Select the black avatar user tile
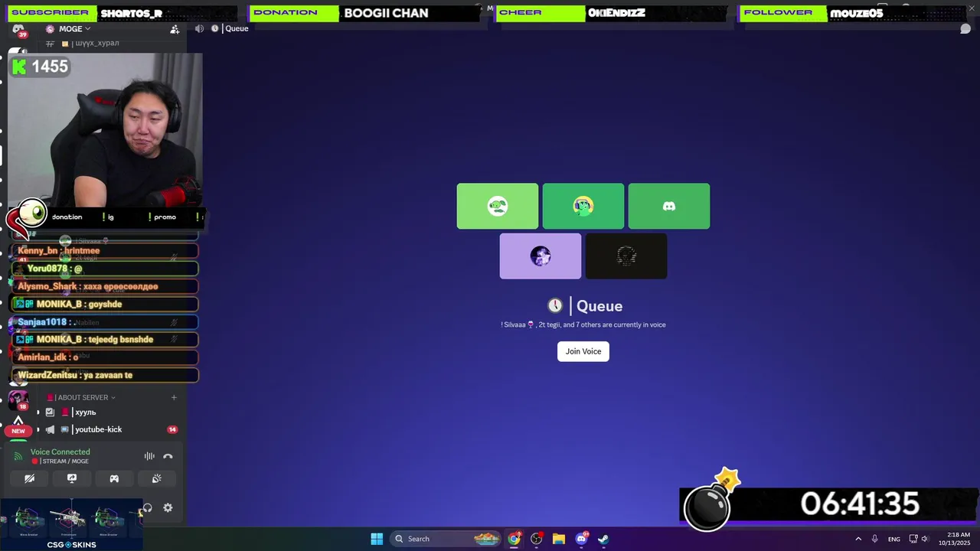The image size is (980, 551). (626, 256)
